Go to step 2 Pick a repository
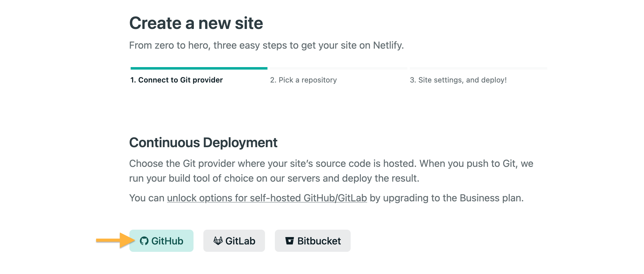Viewport: 644px width, 274px height. pos(304,80)
